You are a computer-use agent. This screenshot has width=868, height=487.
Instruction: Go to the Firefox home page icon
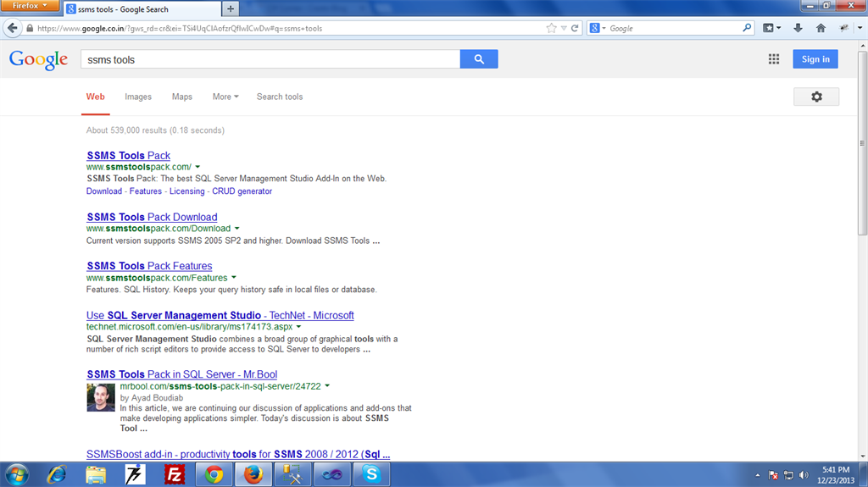click(821, 28)
